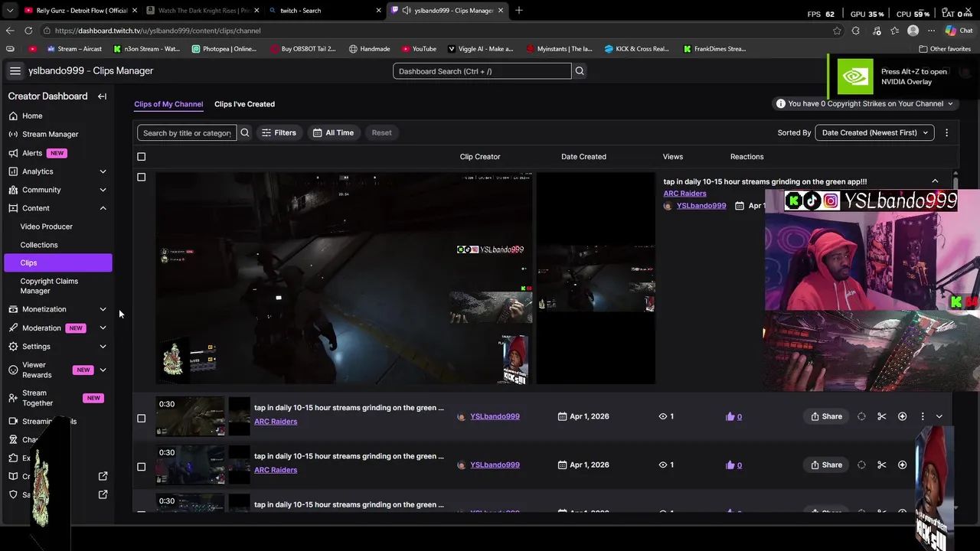980x551 pixels.
Task: Open Collections under Content
Action: (39, 245)
